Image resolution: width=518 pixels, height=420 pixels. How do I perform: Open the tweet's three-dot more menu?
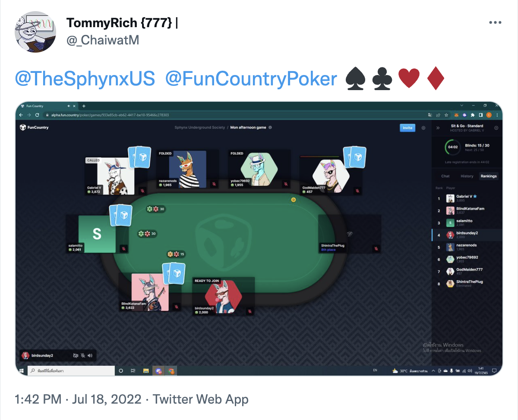(495, 23)
